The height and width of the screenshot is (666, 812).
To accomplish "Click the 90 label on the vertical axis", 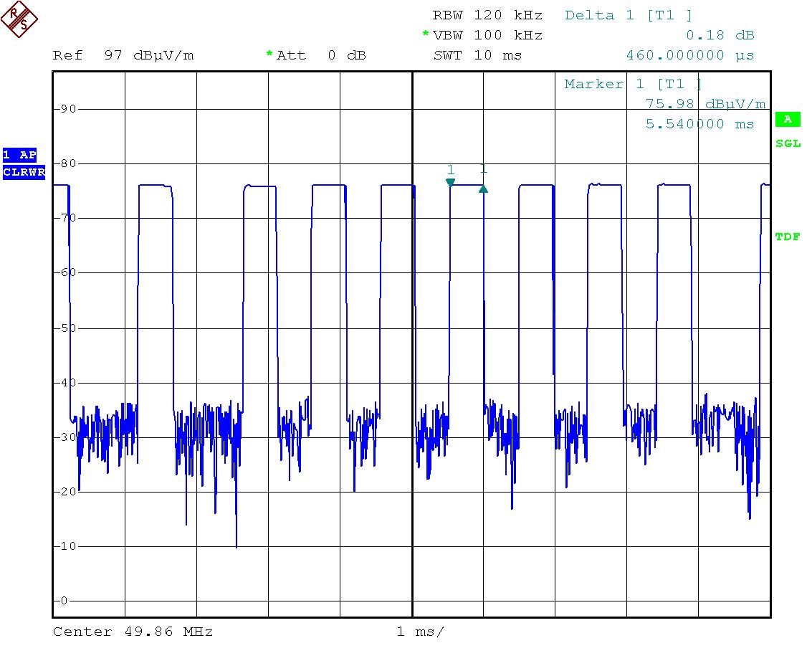I will click(x=67, y=109).
